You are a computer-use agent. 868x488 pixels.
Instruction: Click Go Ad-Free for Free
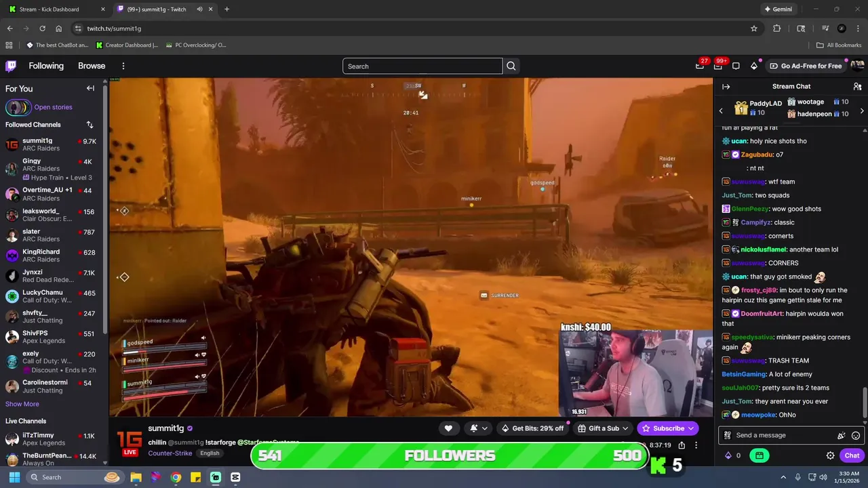tap(806, 66)
